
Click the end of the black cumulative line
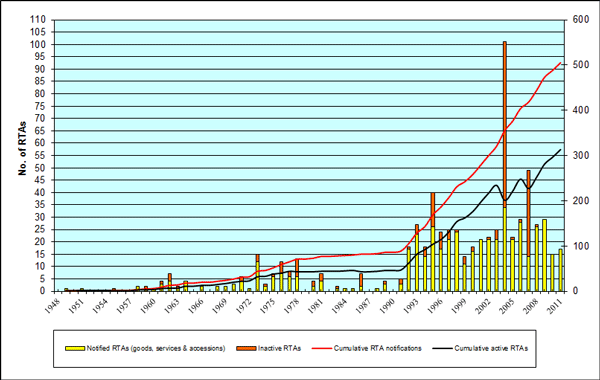[561, 150]
